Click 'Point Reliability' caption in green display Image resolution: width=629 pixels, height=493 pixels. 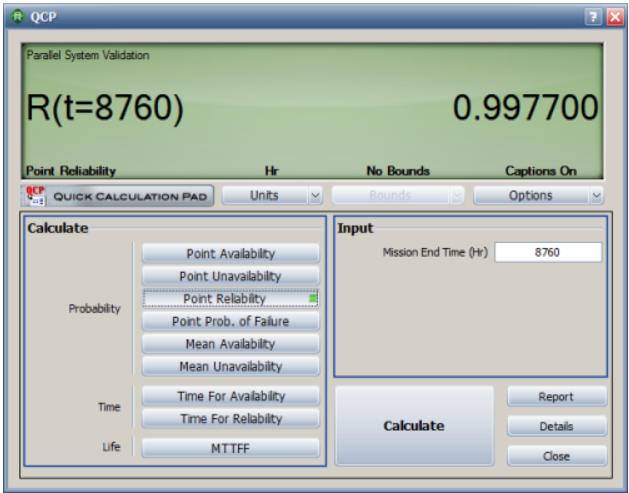point(71,171)
